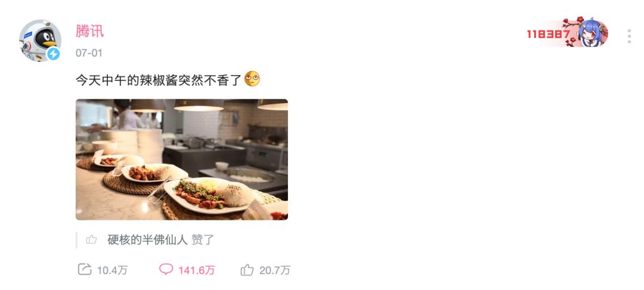Screen dimensions: 644x290
Task: Click the post text 今天中午的辣椒酱突然不香了
Action: (x=159, y=80)
